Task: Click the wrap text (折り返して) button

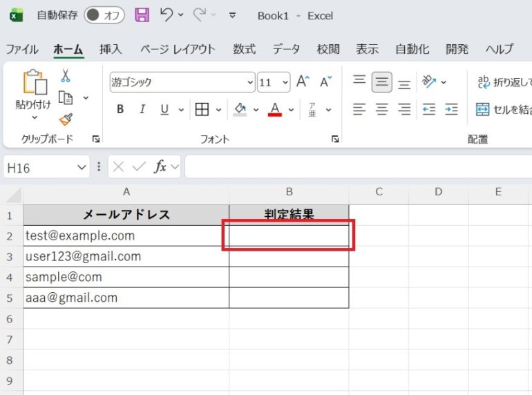Action: point(504,82)
